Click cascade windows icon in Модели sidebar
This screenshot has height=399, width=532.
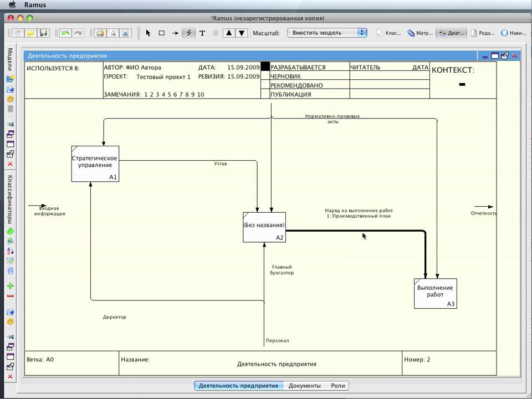click(10, 134)
